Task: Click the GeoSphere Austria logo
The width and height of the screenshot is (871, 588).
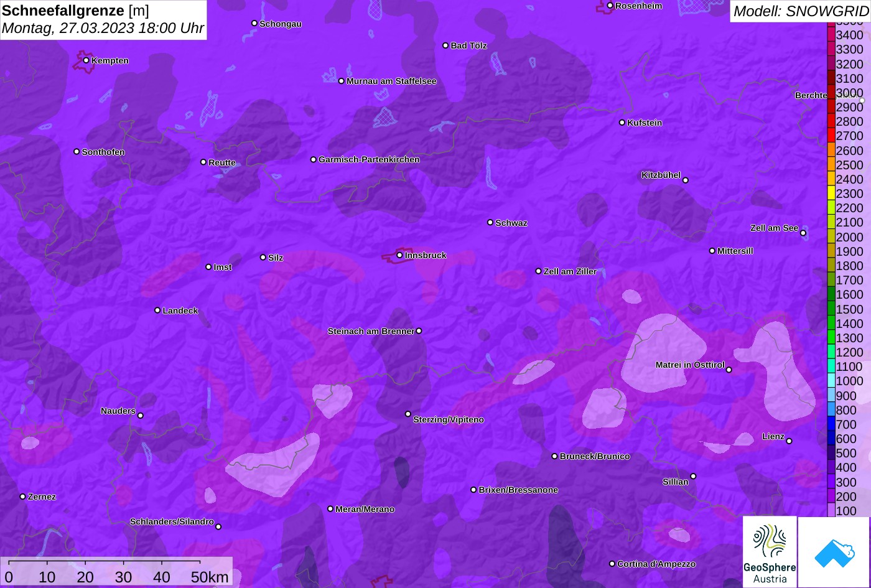Action: coord(770,551)
